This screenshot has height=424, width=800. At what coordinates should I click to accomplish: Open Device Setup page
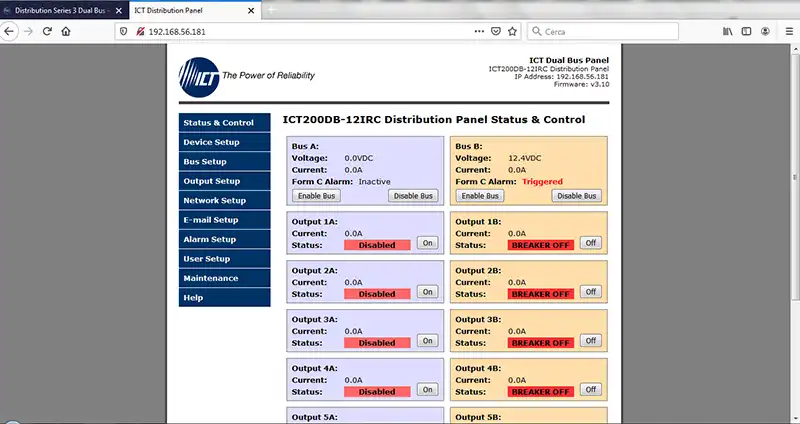coord(224,142)
